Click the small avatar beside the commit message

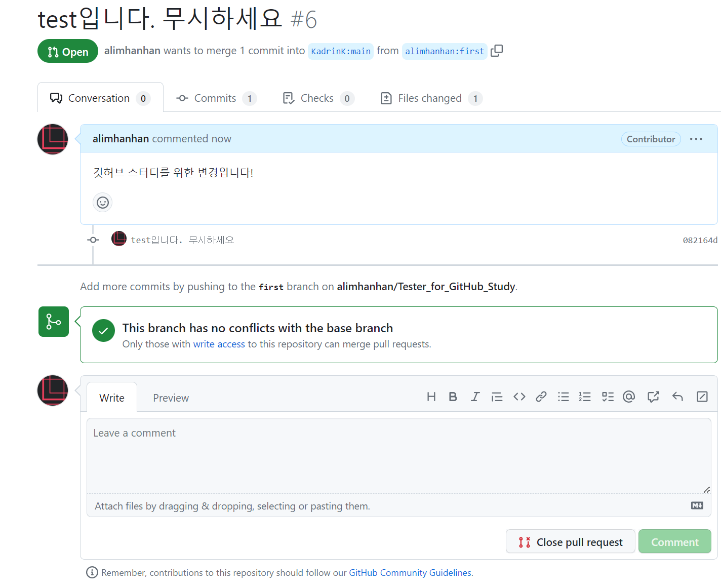tap(119, 239)
